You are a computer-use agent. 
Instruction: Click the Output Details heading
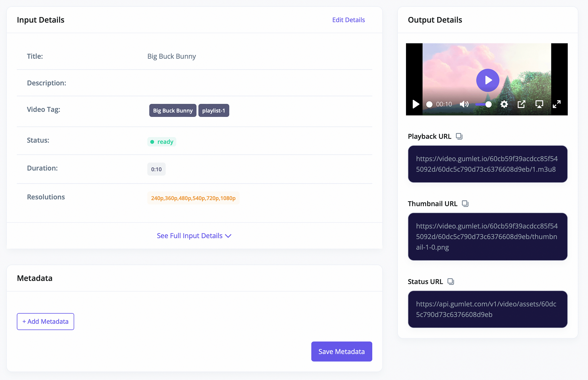pyautogui.click(x=435, y=20)
